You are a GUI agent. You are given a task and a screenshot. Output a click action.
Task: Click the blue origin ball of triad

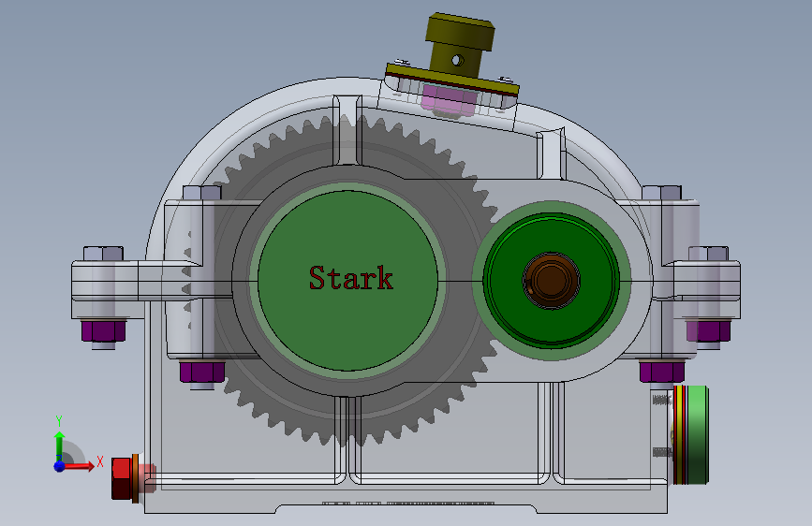point(60,466)
